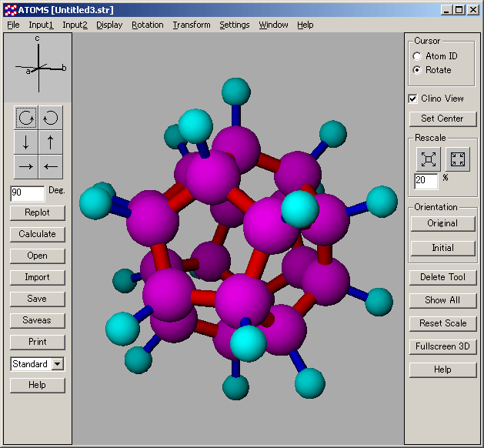Open the Display menu
This screenshot has height=448, width=484.
tap(109, 25)
